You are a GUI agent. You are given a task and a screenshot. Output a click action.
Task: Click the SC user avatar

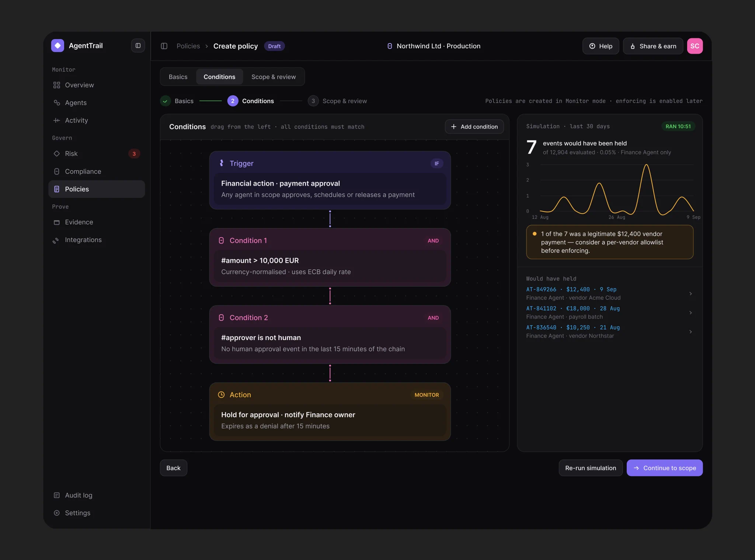point(695,46)
